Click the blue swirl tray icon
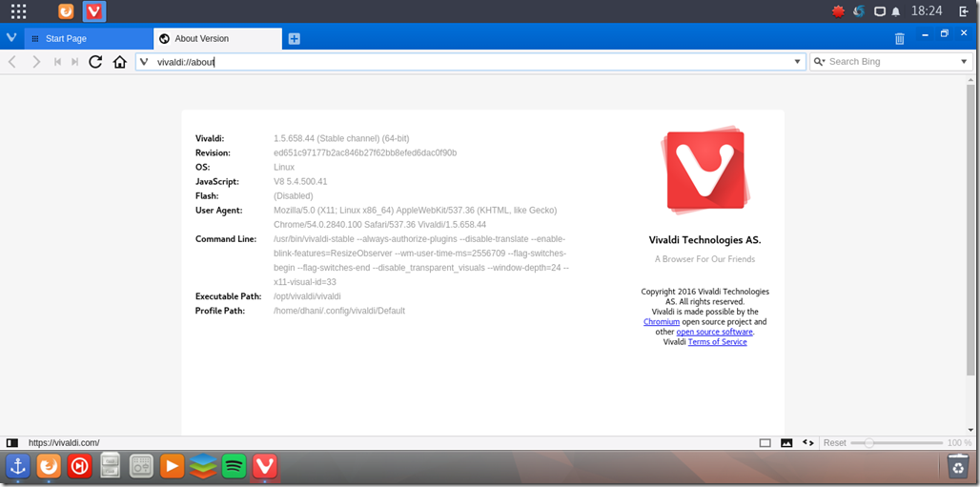Viewport: 980px width, 487px height. click(x=859, y=11)
